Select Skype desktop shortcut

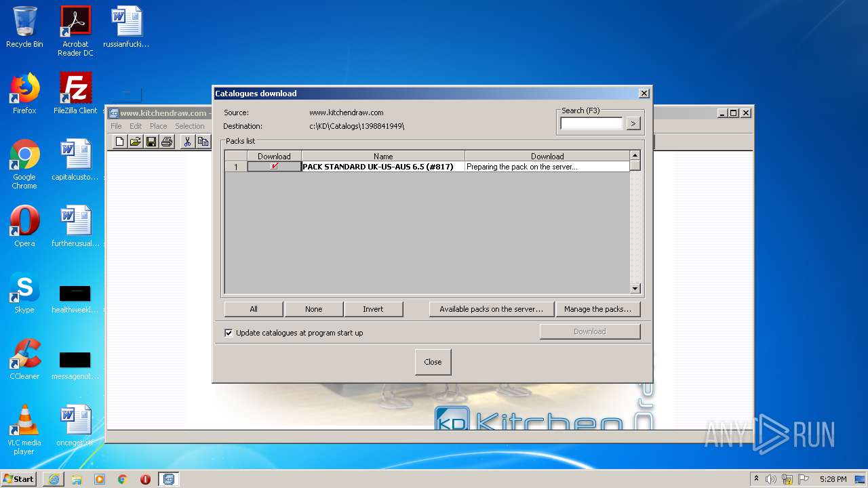point(24,293)
